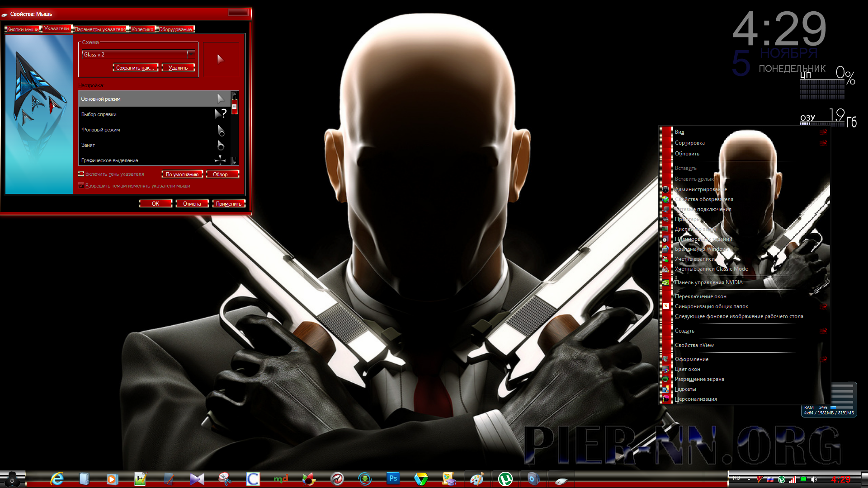Launch the media player taskbar icon
Viewport: 868px width, 488px height.
pos(112,479)
